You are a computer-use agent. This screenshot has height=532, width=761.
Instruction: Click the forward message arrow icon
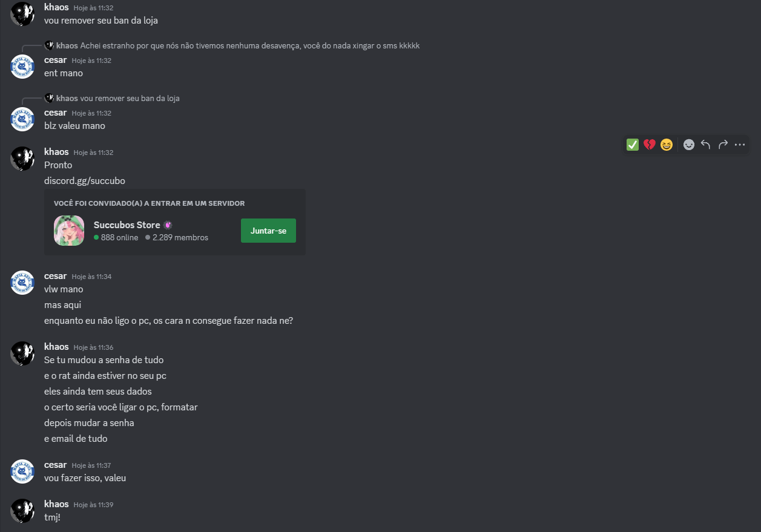point(723,145)
